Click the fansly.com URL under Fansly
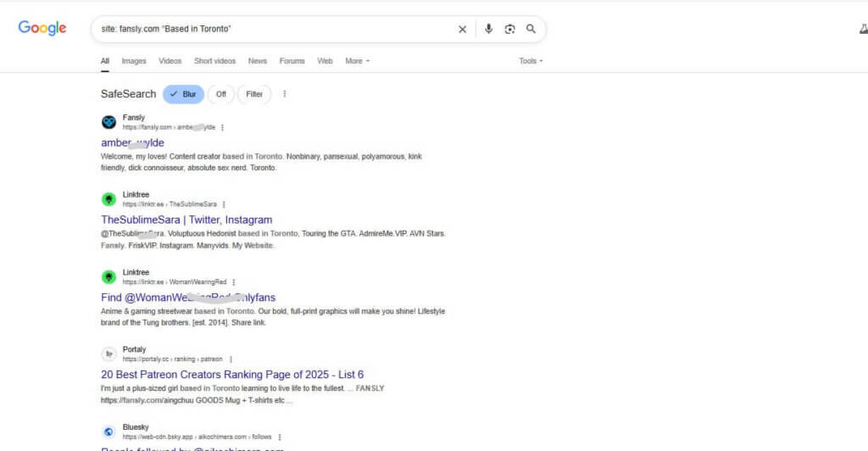 point(169,127)
